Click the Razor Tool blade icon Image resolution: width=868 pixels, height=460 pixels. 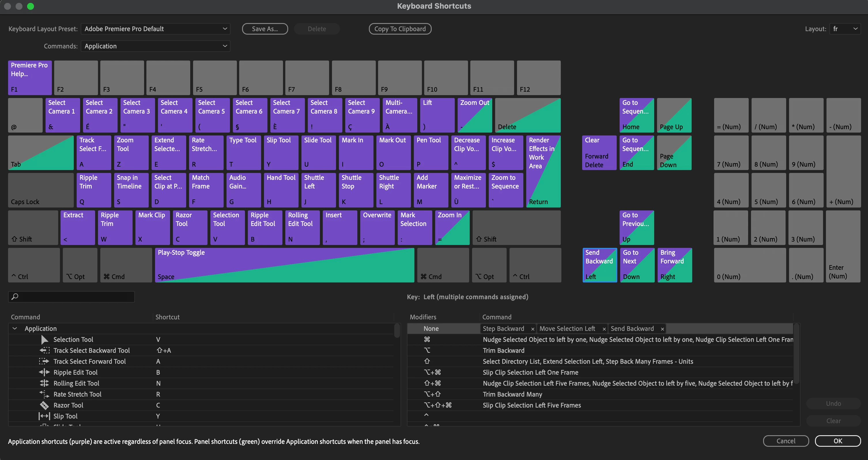[x=44, y=405]
